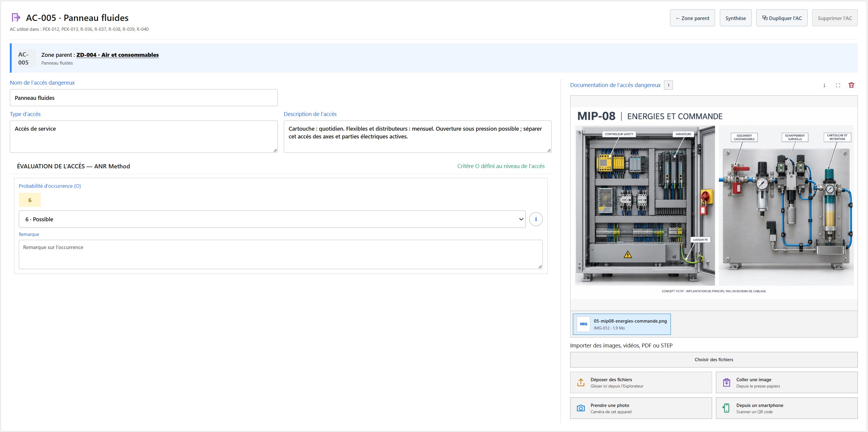Click the Choisir des fichiers button
The width and height of the screenshot is (868, 432).
714,359
